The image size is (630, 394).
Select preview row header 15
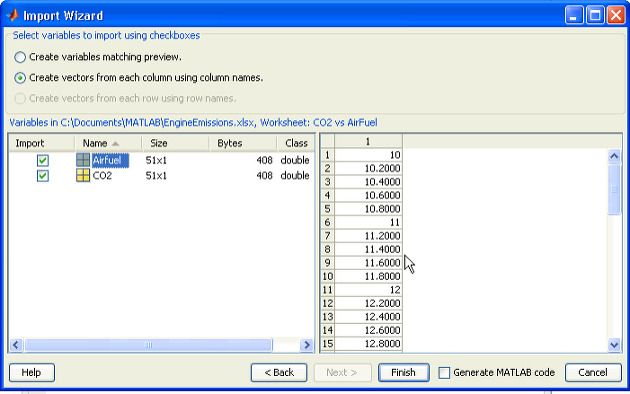point(327,344)
